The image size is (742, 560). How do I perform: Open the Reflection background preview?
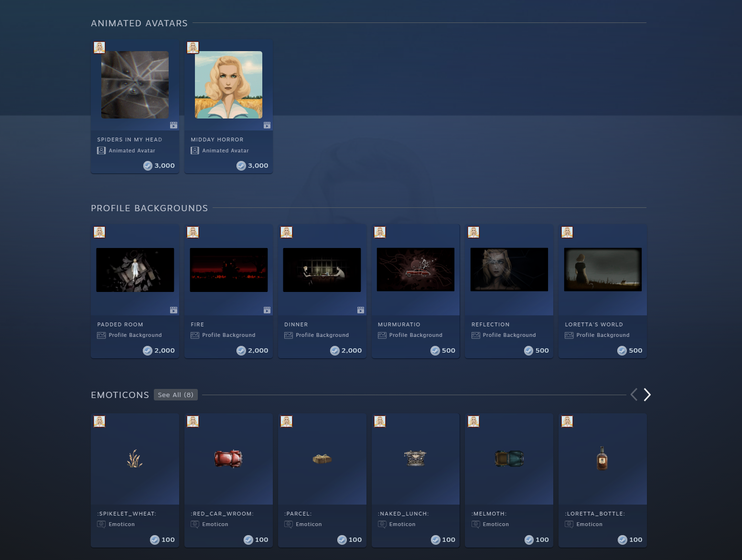point(509,269)
